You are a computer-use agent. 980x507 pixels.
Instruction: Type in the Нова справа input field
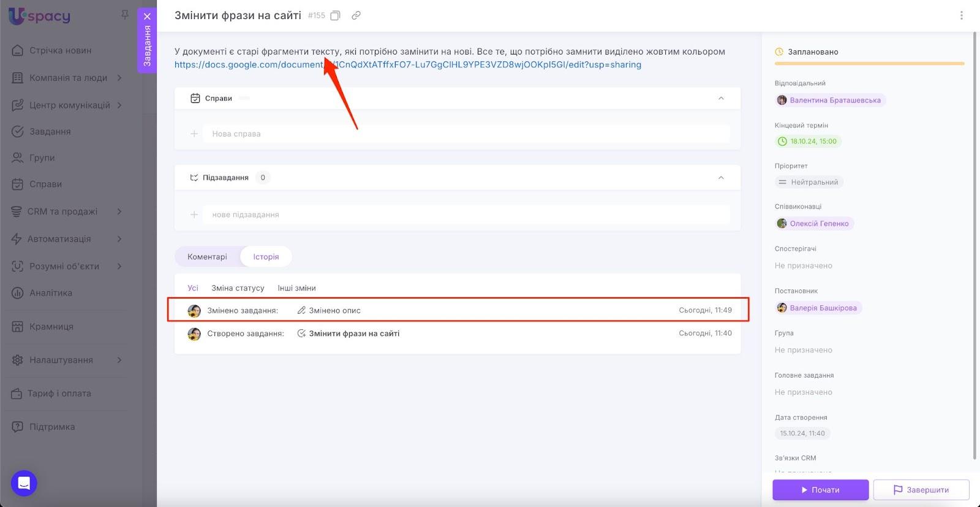click(x=466, y=134)
